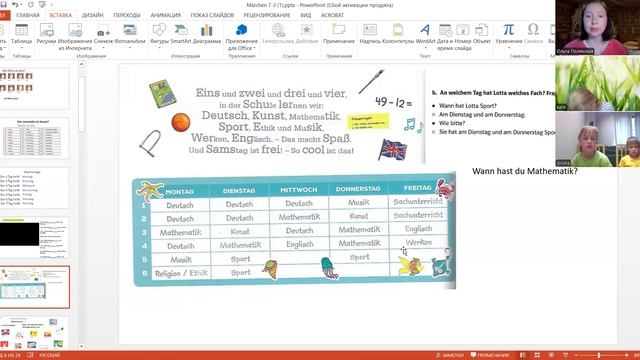Insert Дата и время
The image size is (640, 360).
[x=445, y=37]
